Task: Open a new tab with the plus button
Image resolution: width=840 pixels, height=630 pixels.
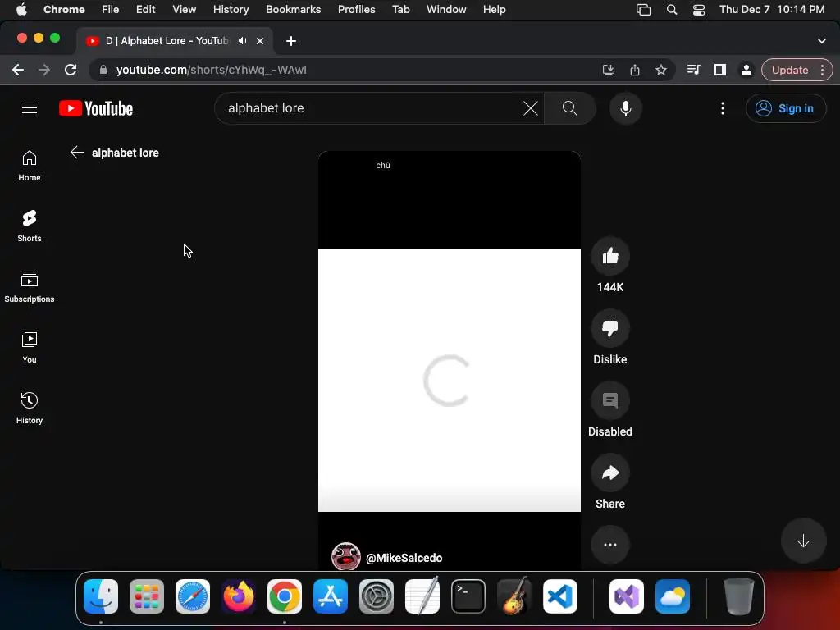Action: click(291, 41)
